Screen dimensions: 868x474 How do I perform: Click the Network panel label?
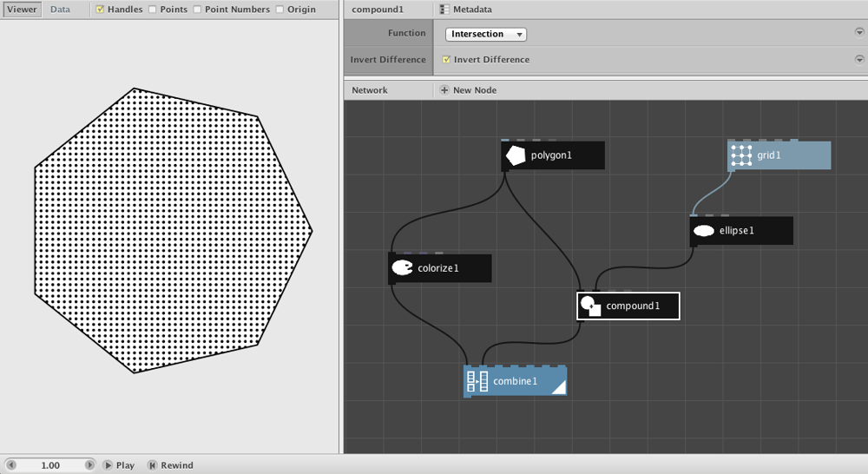(369, 89)
